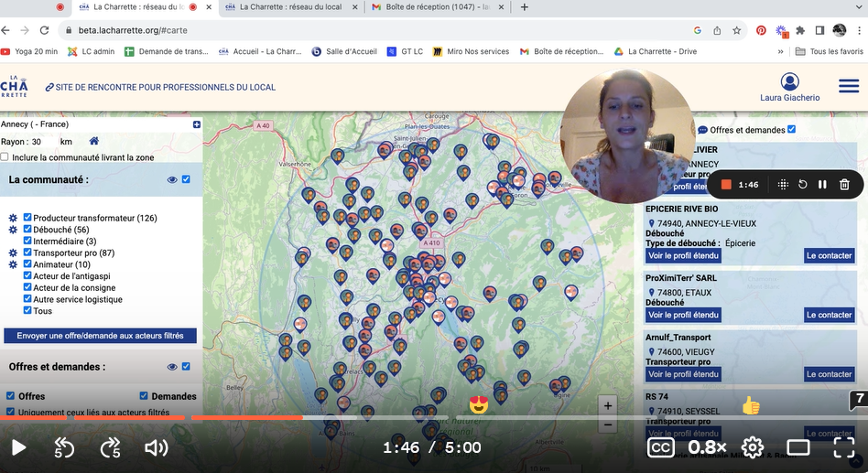
Task: Uncheck the Offres checkbox
Action: tap(10, 395)
